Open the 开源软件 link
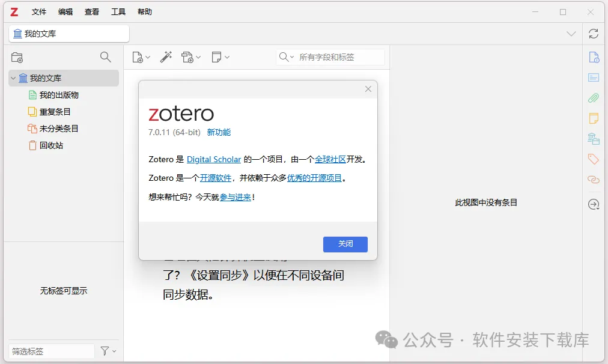 tap(216, 178)
